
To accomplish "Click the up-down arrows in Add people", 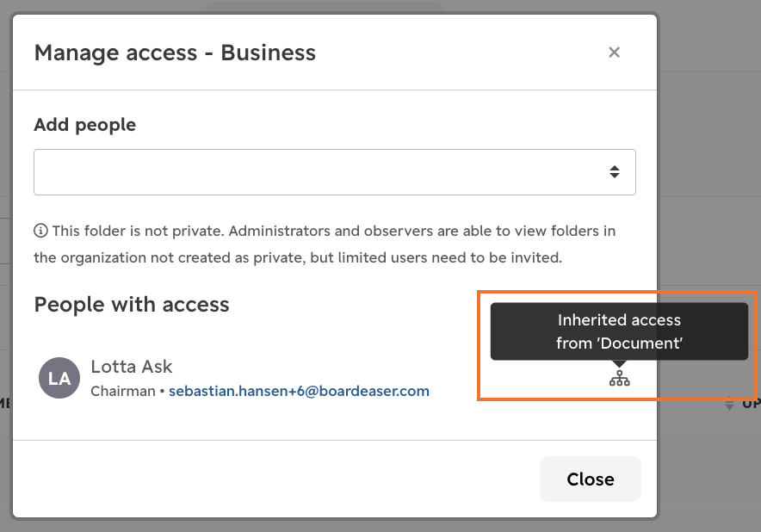I will [615, 172].
